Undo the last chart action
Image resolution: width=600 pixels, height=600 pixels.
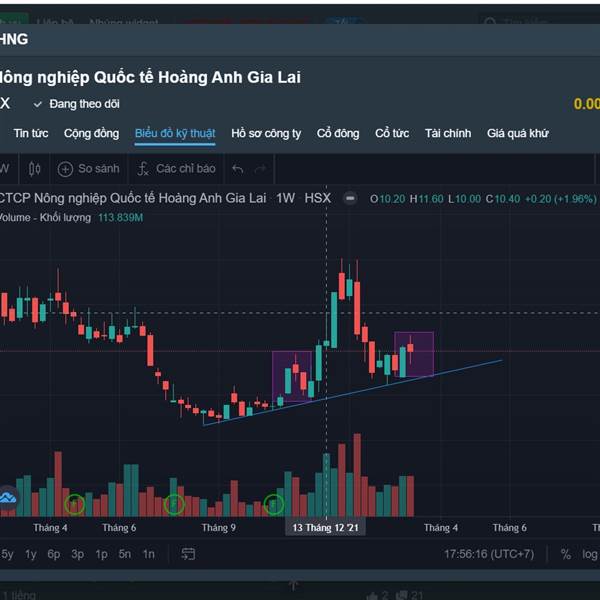tap(238, 169)
